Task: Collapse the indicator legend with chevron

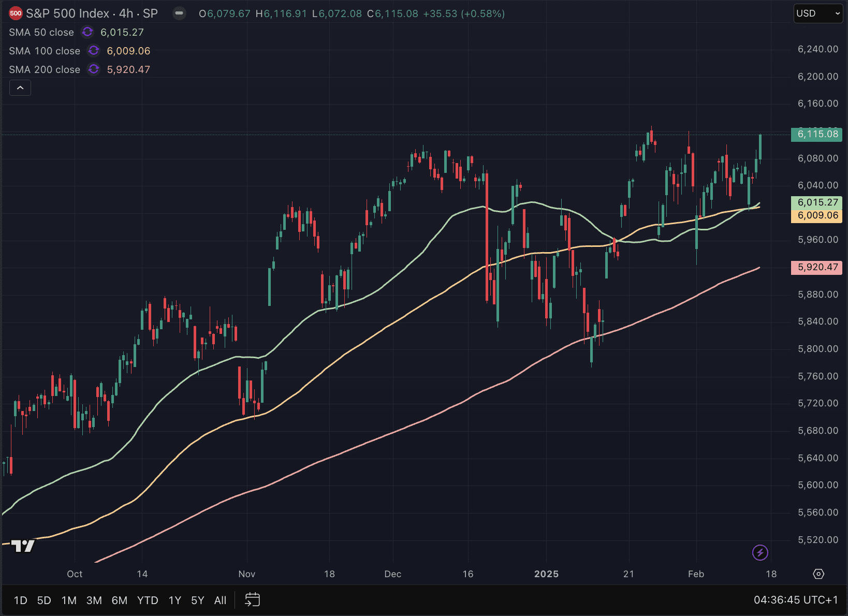Action: tap(20, 88)
